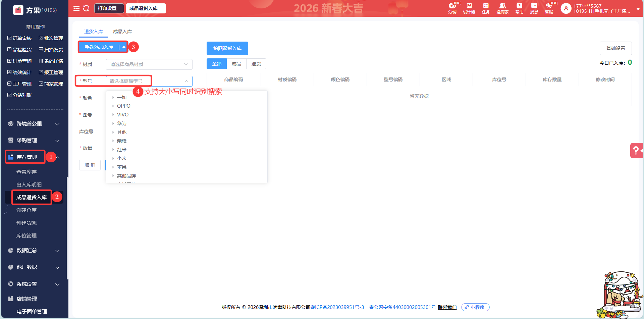Click the red floating help question icon
The width and height of the screenshot is (644, 319).
tap(636, 150)
